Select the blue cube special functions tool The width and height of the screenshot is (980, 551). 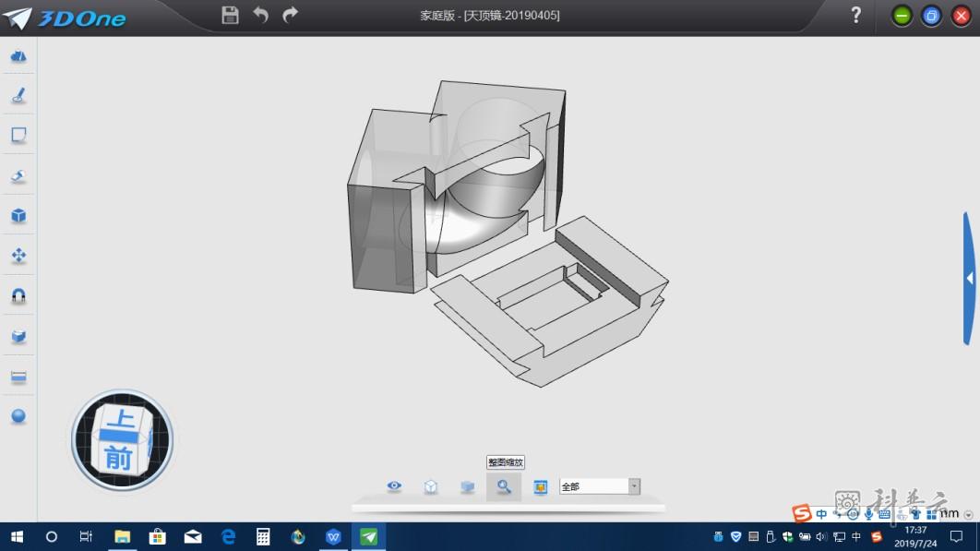point(18,216)
